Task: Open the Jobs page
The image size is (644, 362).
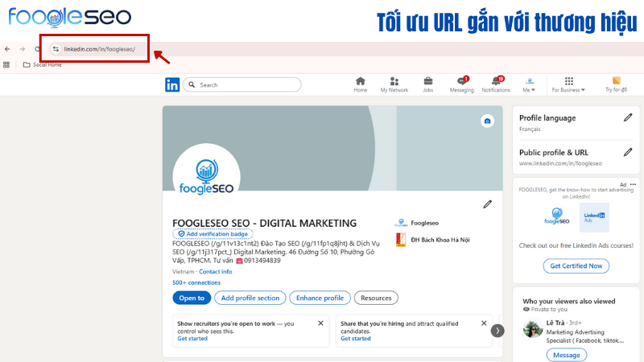Action: point(428,84)
